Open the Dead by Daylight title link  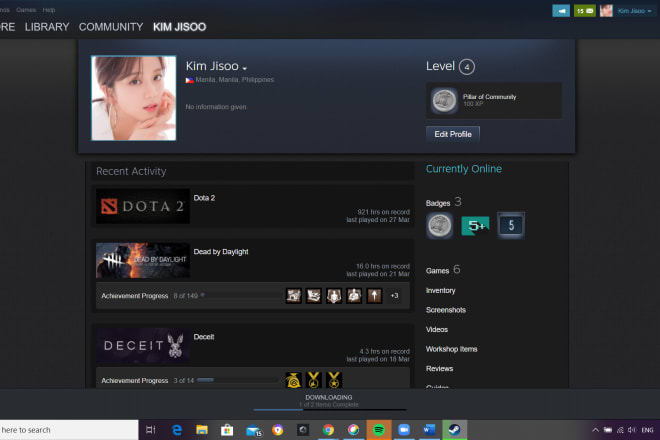pos(221,252)
